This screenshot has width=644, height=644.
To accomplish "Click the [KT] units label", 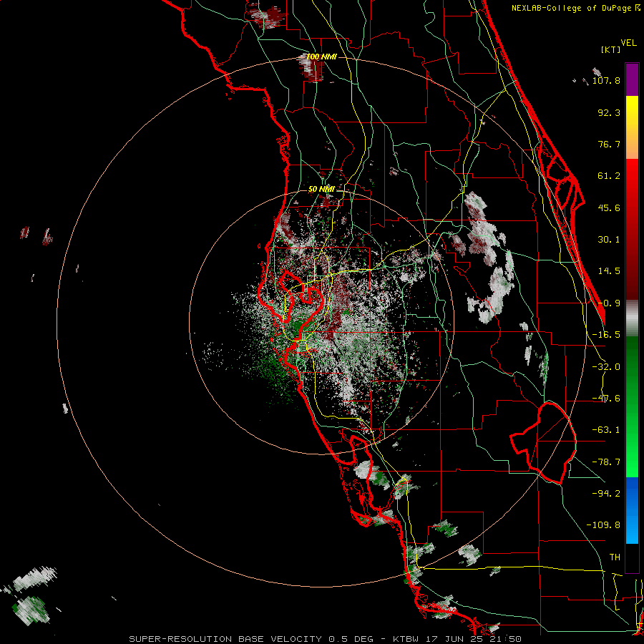I will tap(610, 49).
